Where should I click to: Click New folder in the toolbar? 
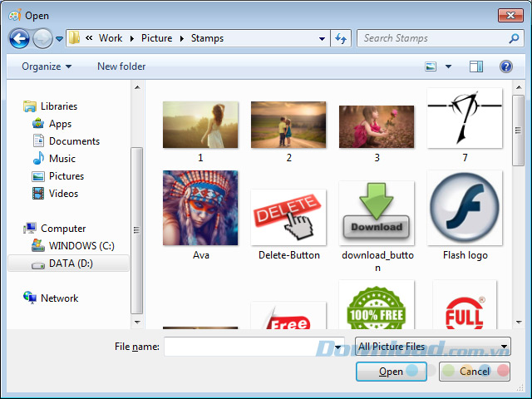point(121,66)
